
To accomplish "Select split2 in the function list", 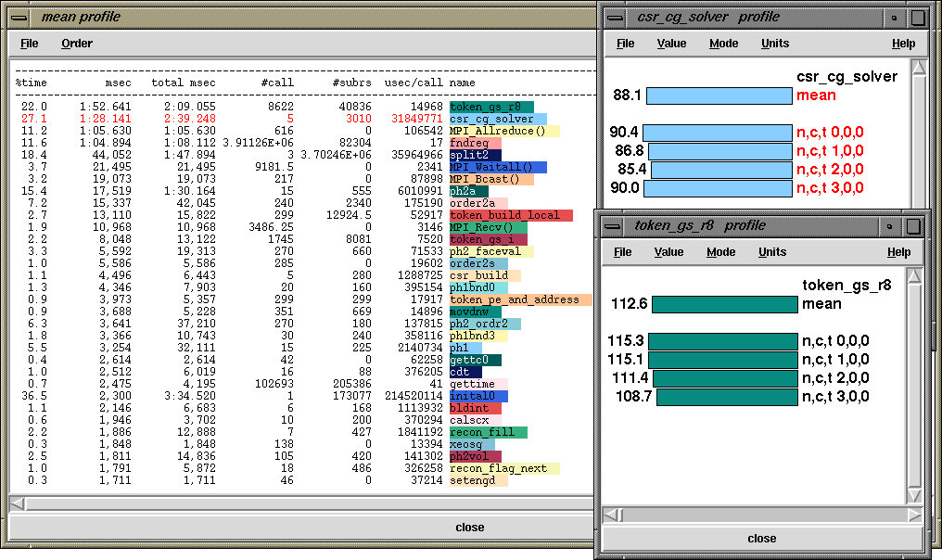I will [476, 155].
